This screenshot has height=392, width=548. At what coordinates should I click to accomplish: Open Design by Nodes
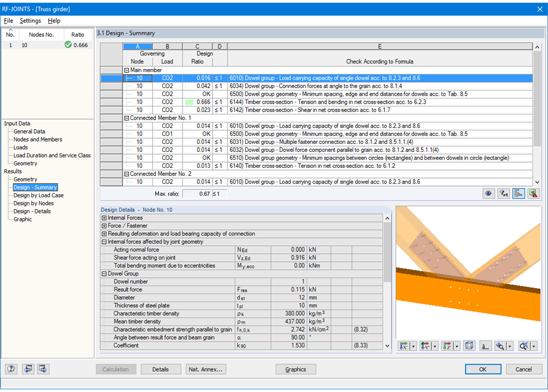pos(34,203)
